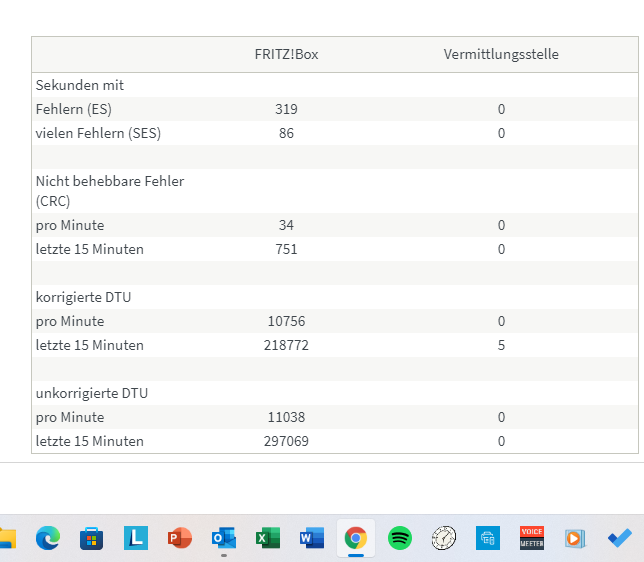The width and height of the screenshot is (644, 562).
Task: Select korrigierte DTU value 218772
Action: point(286,345)
